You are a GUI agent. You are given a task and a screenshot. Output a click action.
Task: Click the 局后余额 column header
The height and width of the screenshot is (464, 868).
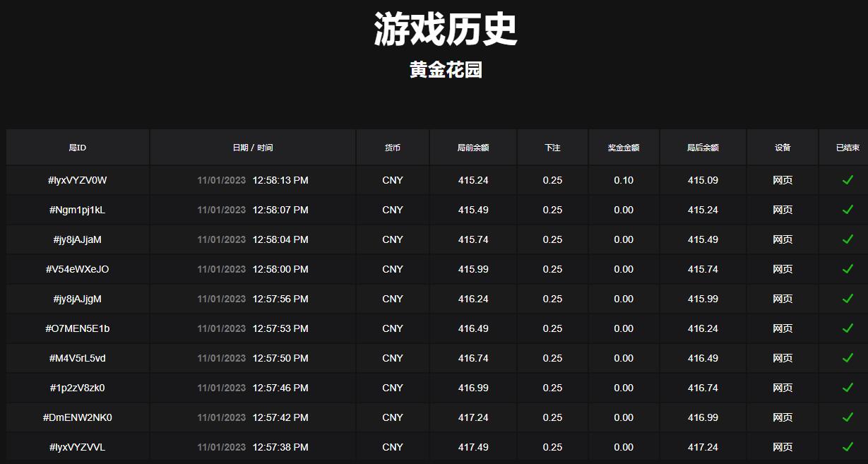703,148
